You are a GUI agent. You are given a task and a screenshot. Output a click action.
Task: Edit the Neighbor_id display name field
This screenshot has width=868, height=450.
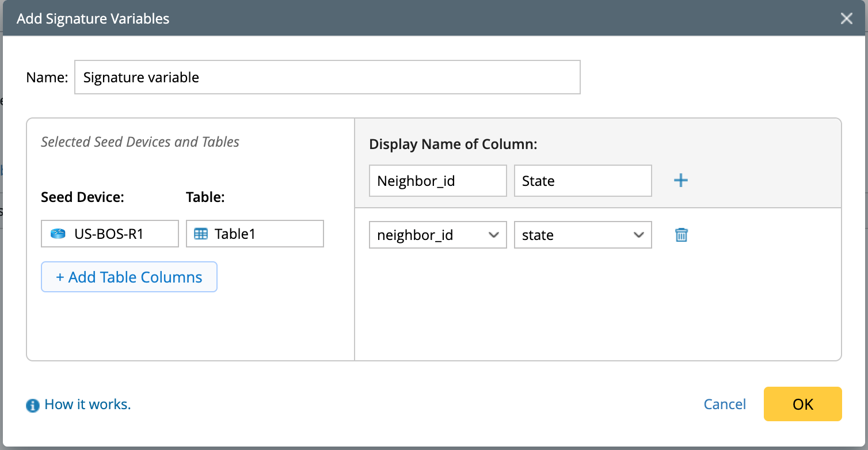pyautogui.click(x=437, y=181)
